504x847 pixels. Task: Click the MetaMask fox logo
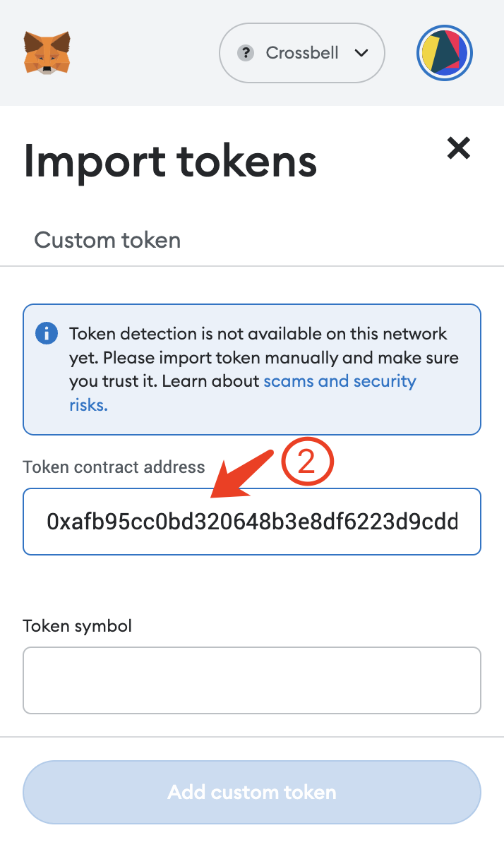[47, 52]
